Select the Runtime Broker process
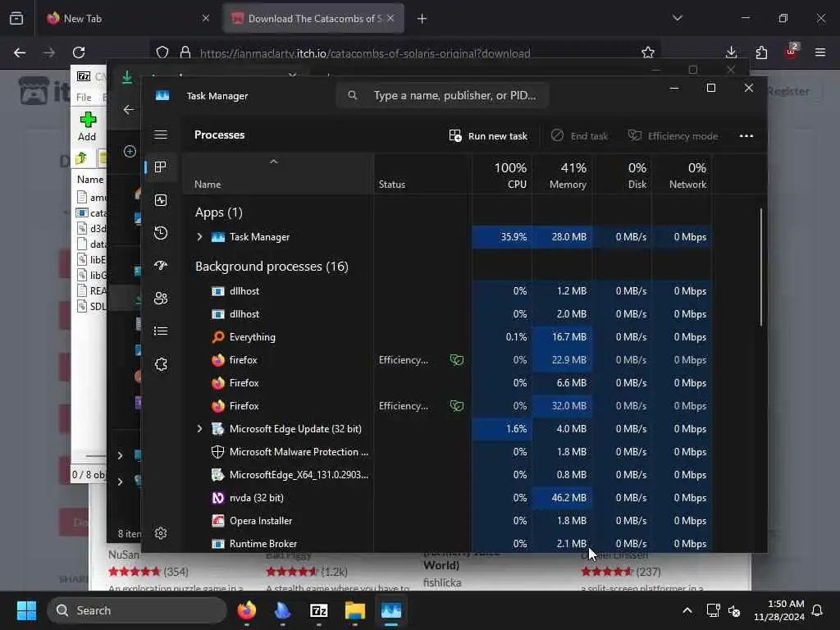This screenshot has height=630, width=840. tap(448, 544)
